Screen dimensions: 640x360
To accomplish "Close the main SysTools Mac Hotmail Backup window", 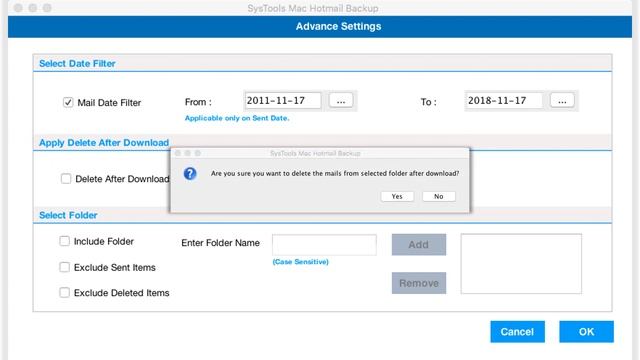I will (18, 8).
